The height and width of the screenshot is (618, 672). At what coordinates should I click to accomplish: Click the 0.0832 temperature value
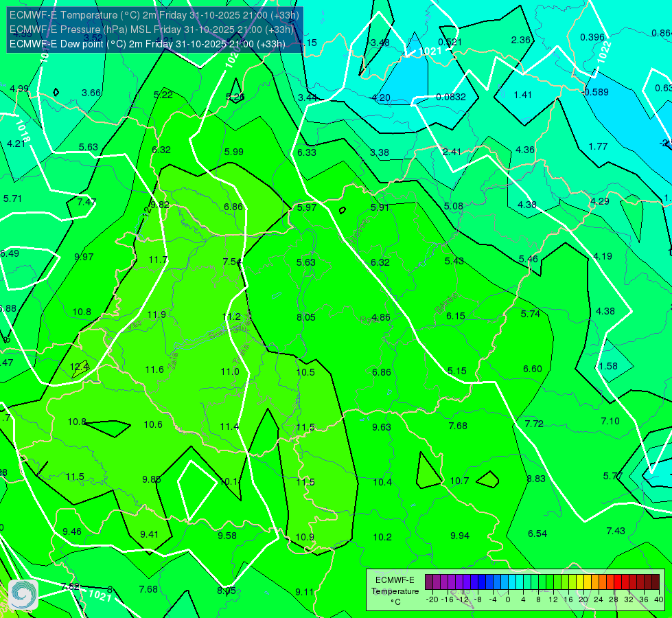(451, 98)
